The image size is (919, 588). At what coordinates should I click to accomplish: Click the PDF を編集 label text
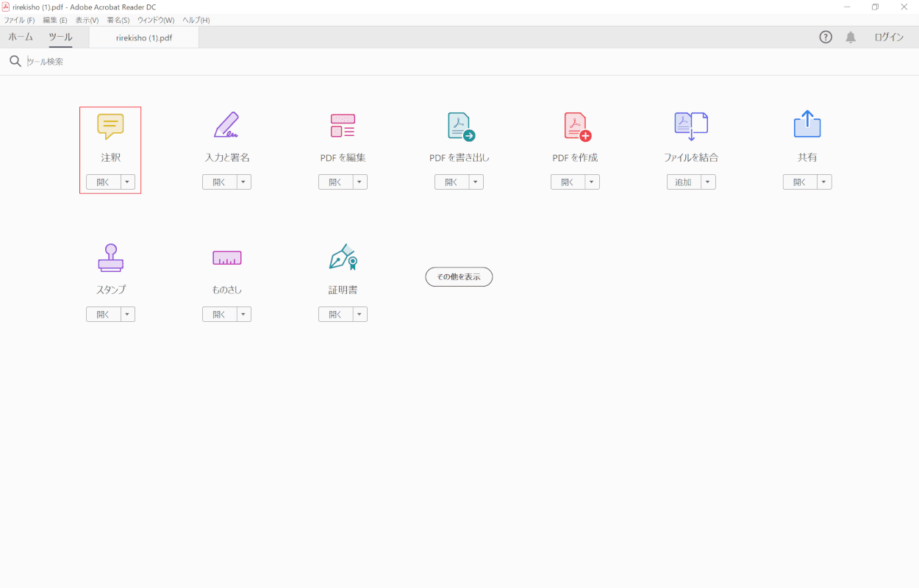coord(343,157)
